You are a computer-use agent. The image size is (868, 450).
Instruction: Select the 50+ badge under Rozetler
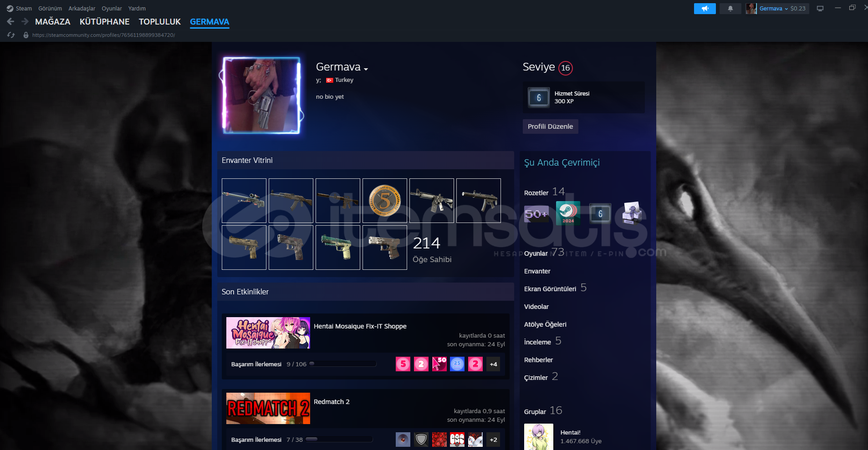point(536,213)
